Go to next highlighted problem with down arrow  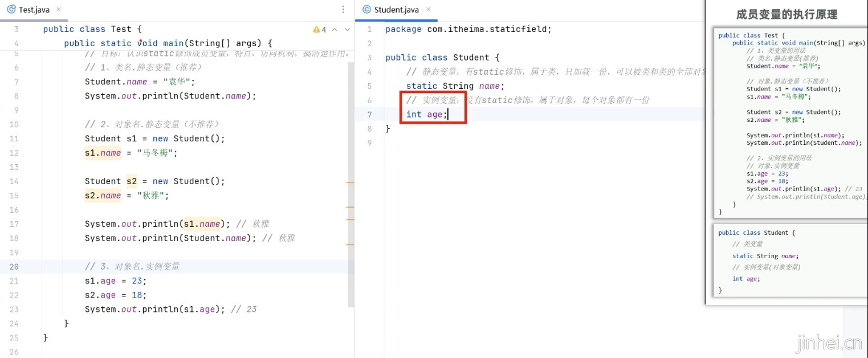pyautogui.click(x=347, y=29)
